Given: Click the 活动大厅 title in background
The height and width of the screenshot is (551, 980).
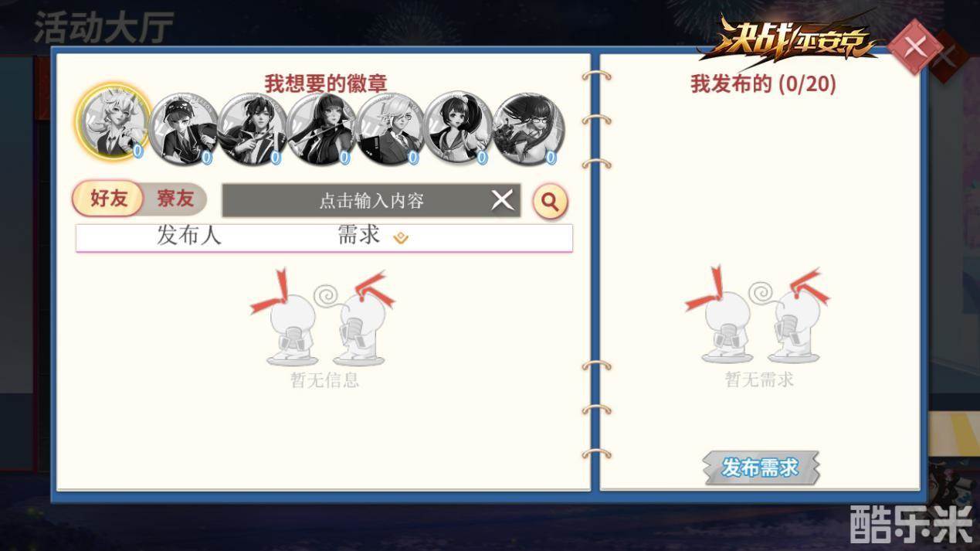Looking at the screenshot, I should click(x=103, y=27).
